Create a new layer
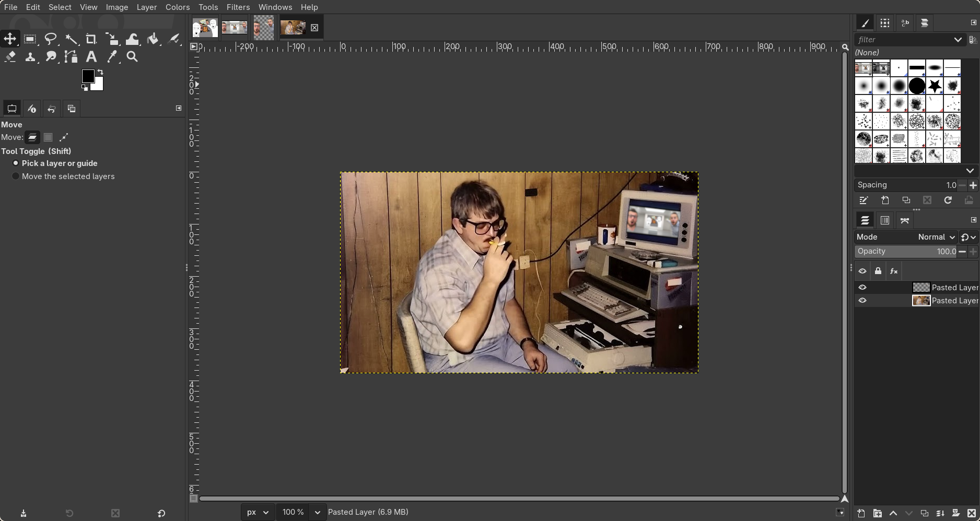The image size is (980, 521). (x=861, y=513)
